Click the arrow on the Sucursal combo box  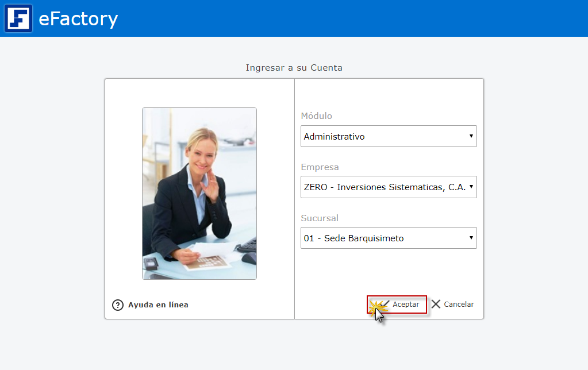pos(471,238)
